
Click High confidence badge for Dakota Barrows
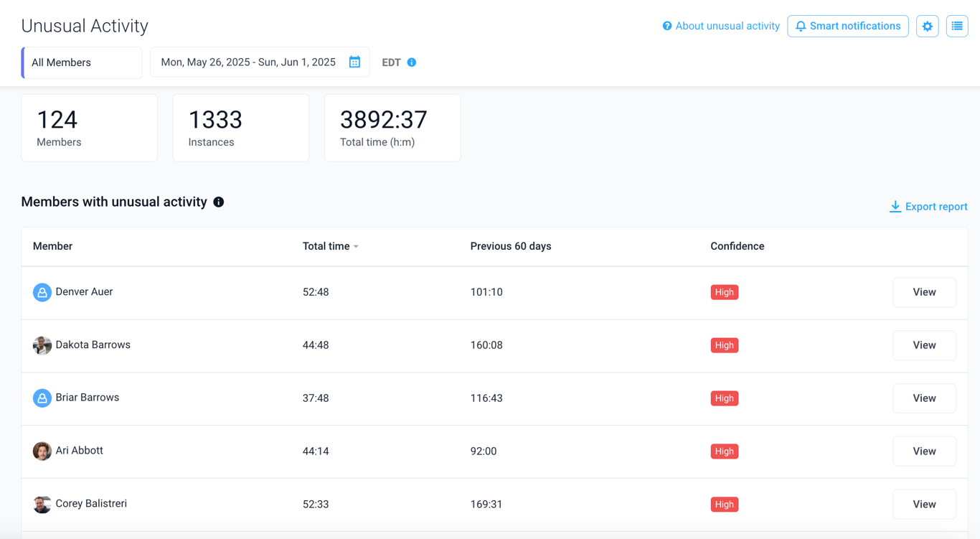click(725, 345)
